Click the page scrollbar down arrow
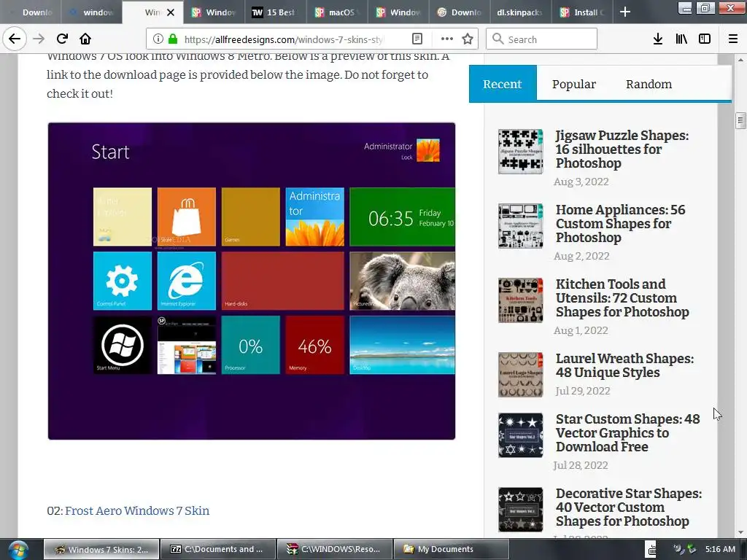 pyautogui.click(x=740, y=532)
